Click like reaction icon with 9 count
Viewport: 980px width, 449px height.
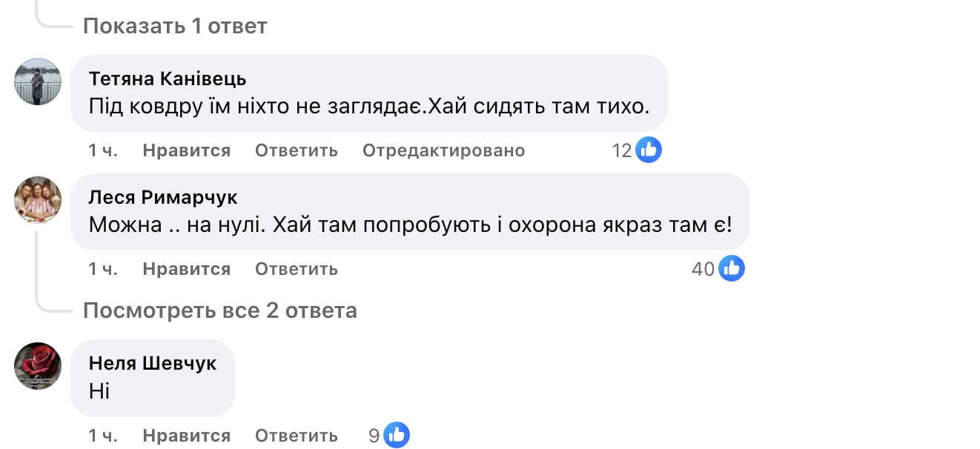coord(397,436)
